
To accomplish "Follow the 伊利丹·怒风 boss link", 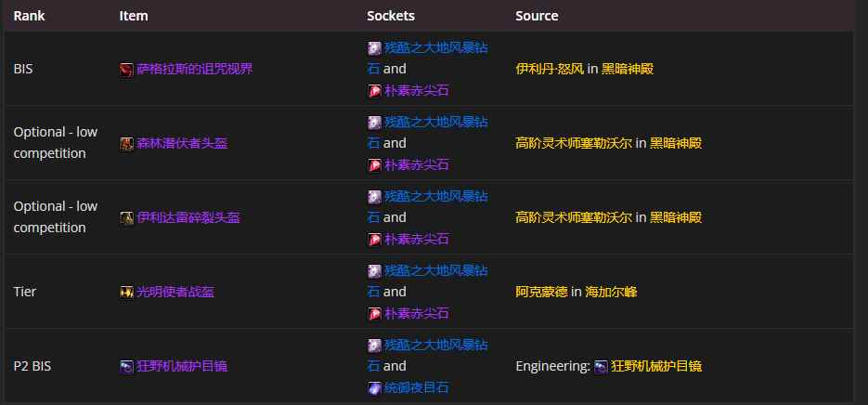I will pyautogui.click(x=549, y=69).
